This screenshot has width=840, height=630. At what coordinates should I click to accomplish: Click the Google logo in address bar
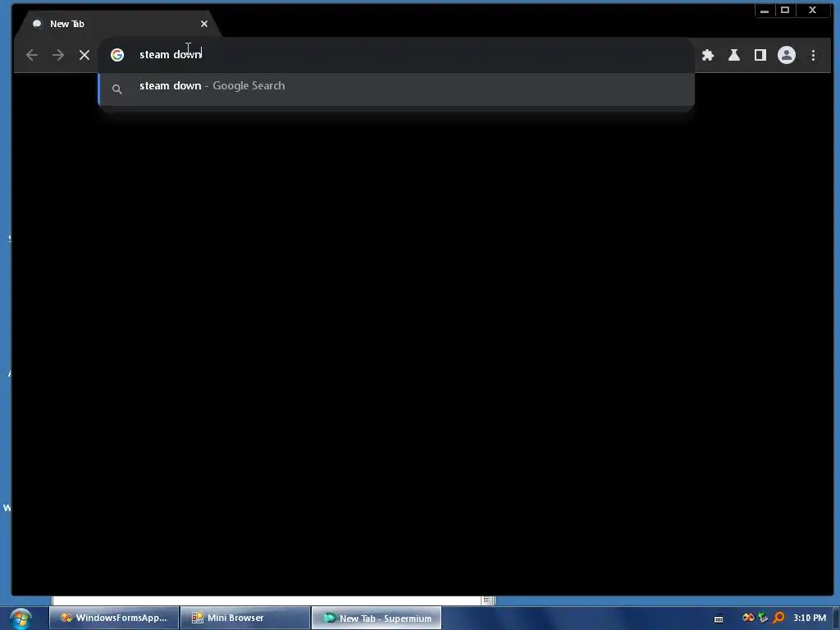[x=117, y=55]
